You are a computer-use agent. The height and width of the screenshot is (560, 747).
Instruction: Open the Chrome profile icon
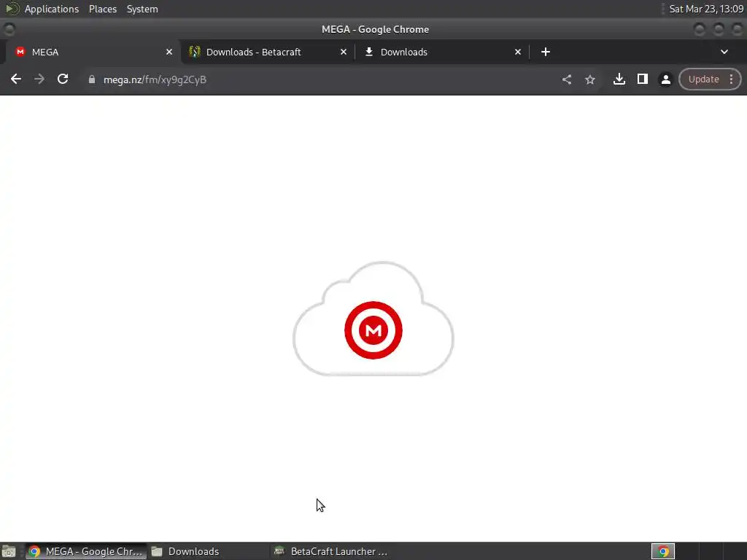[665, 79]
